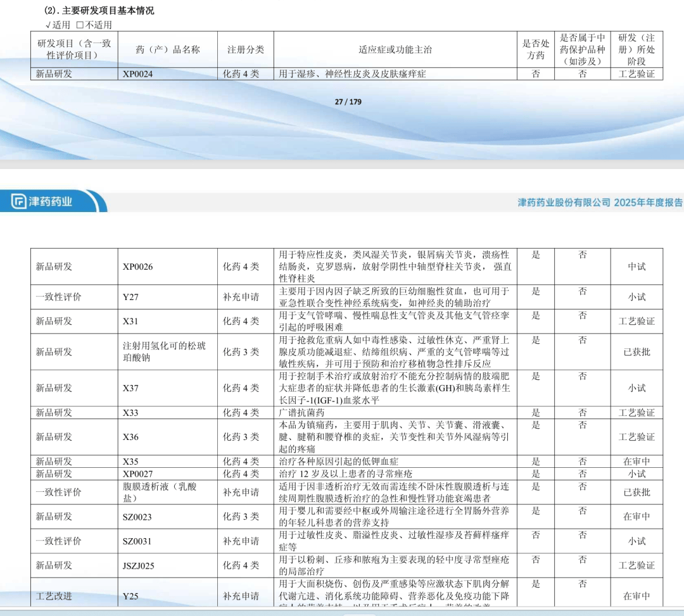The height and width of the screenshot is (616, 684).
Task: Click 广谱抗菌药 indication text
Action: (x=302, y=412)
